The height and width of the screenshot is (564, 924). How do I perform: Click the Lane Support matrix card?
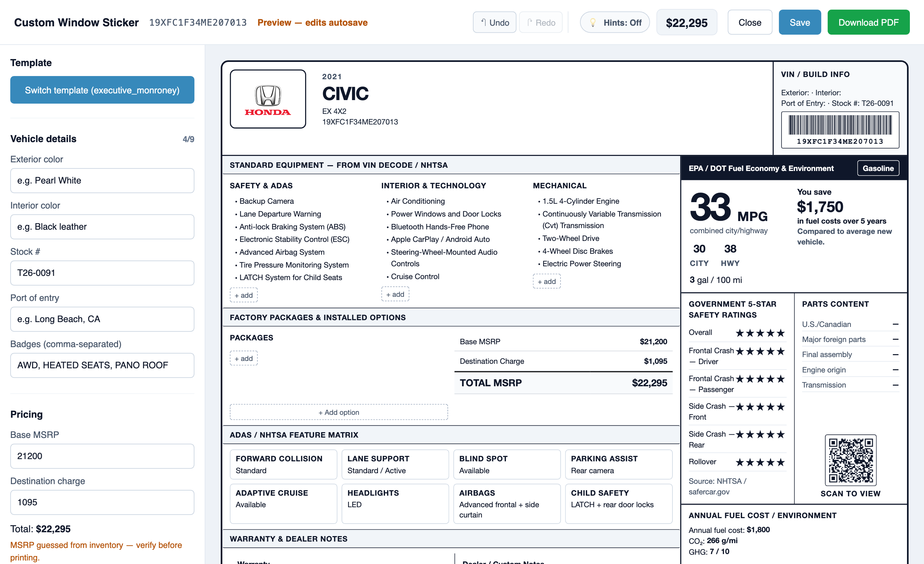[x=395, y=464]
